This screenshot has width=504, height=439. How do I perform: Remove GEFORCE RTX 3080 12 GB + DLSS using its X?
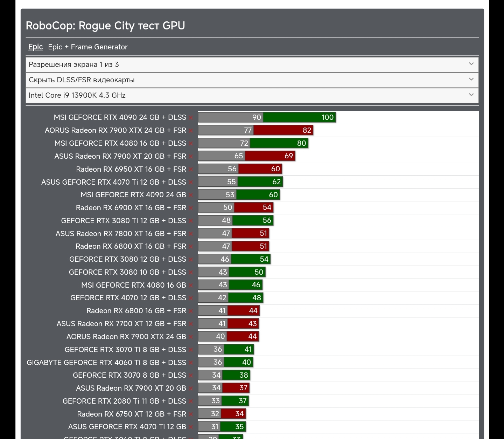[191, 260]
